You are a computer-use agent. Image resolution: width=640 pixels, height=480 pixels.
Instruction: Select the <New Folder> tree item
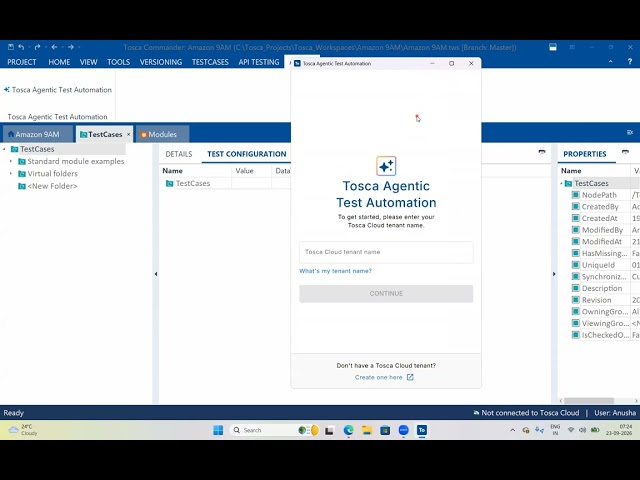click(x=52, y=186)
